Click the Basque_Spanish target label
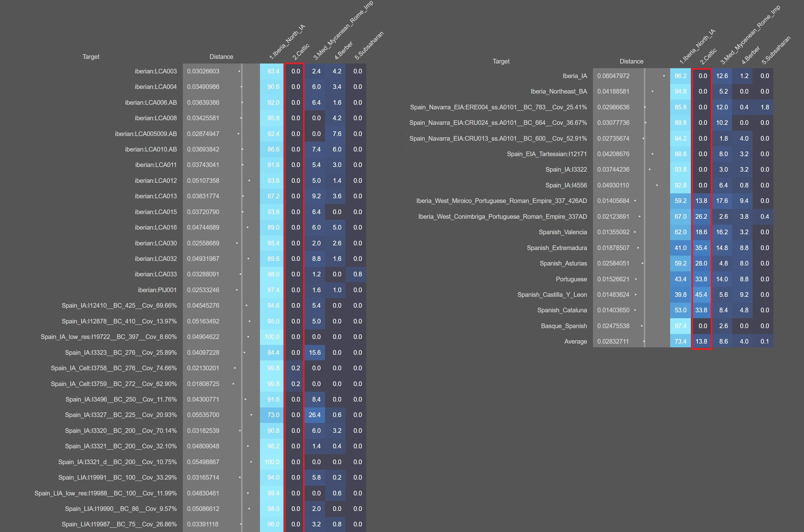Screen dimensions: 804x532 coord(564,326)
